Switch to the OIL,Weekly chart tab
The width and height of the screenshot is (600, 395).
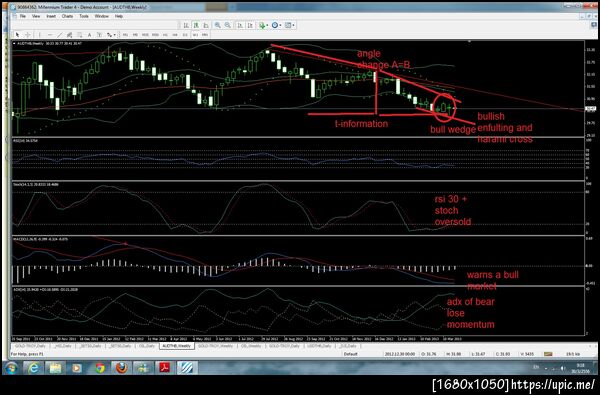[x=251, y=346]
